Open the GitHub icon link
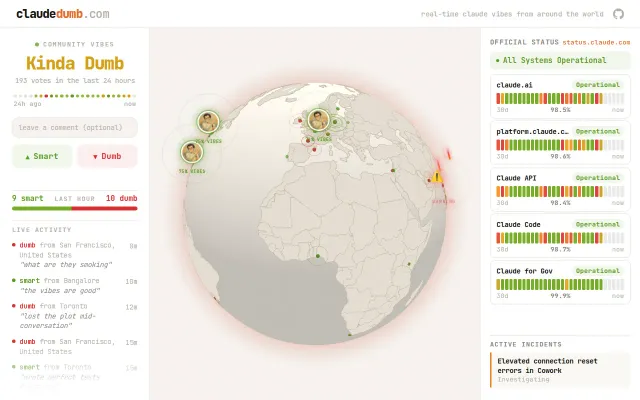 618,14
